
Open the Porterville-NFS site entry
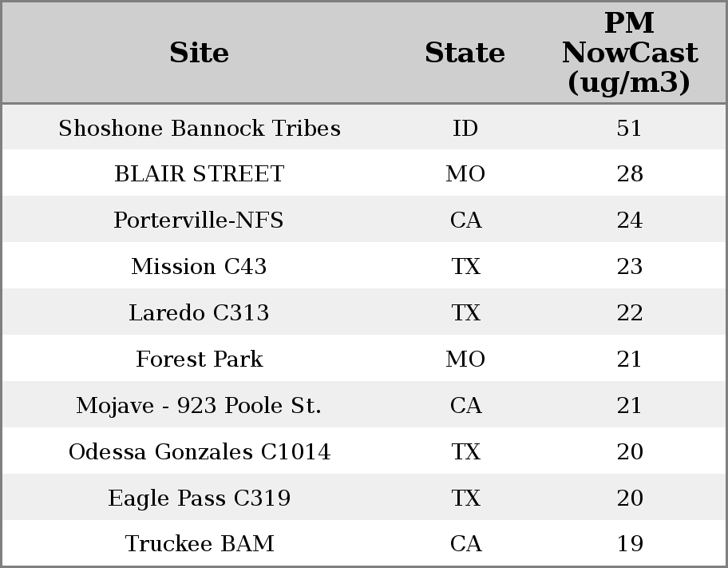click(x=199, y=220)
